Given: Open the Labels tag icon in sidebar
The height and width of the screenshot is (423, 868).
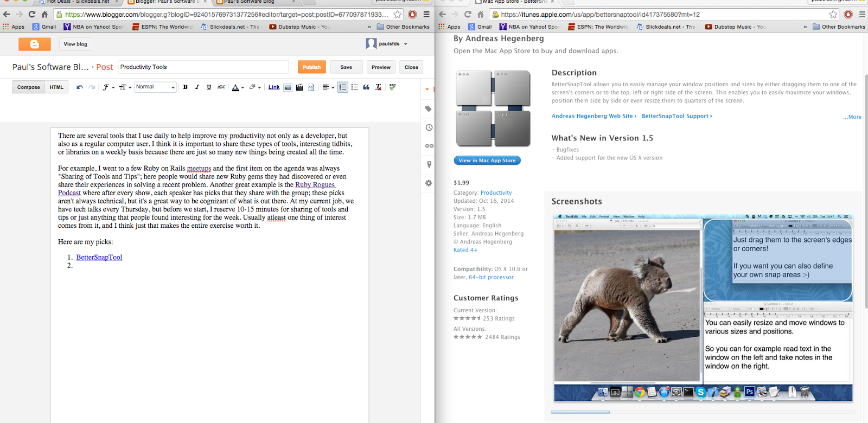Looking at the screenshot, I should pos(429,109).
